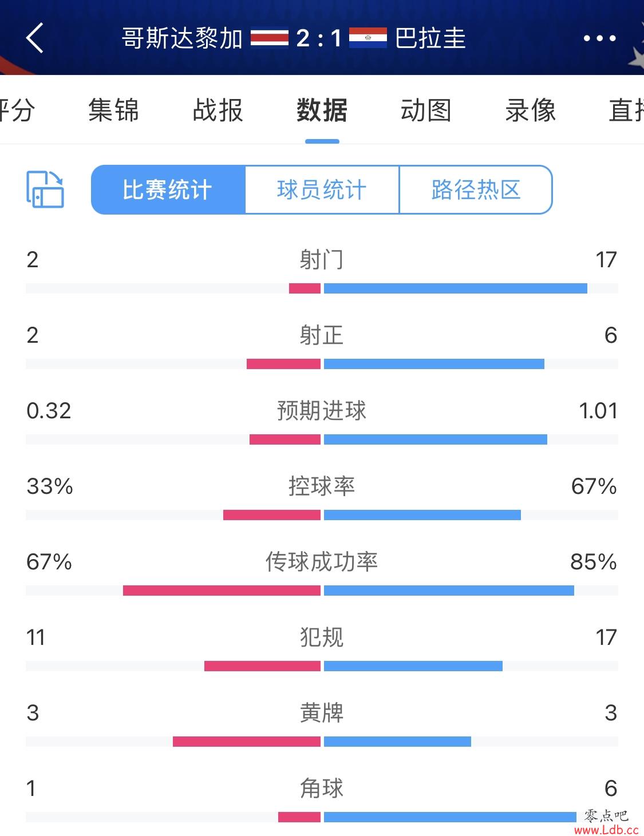Select the 数据 tab

(x=322, y=110)
